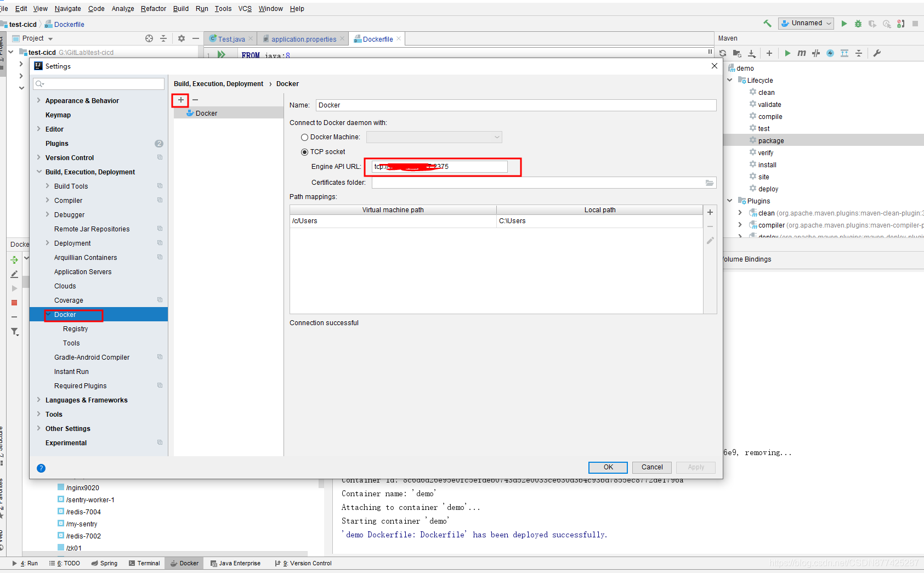The image size is (924, 573).
Task: Open Version Control tool window tab
Action: (x=303, y=563)
